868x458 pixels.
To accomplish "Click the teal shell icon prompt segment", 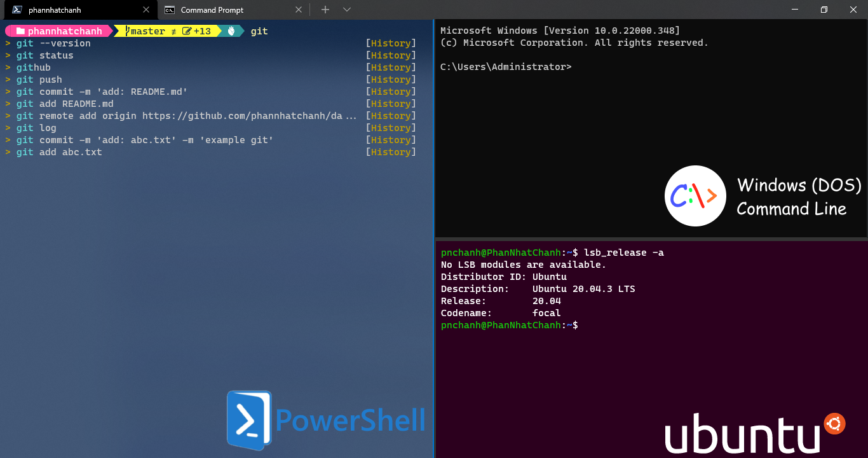I will click(x=232, y=31).
